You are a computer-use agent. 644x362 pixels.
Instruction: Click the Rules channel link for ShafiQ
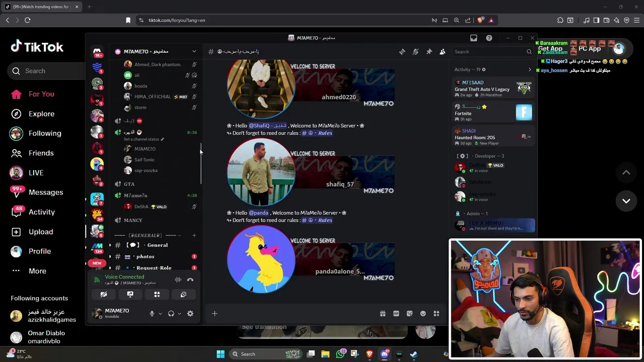[x=317, y=133]
